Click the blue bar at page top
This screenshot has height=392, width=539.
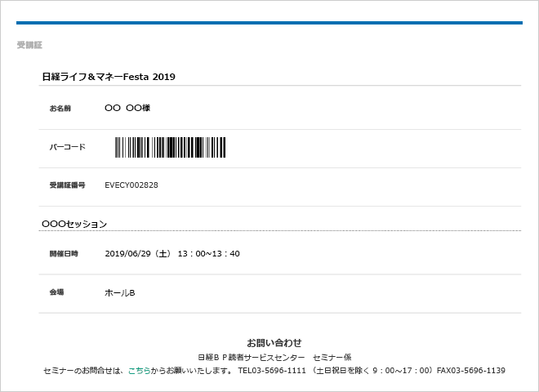(269, 23)
